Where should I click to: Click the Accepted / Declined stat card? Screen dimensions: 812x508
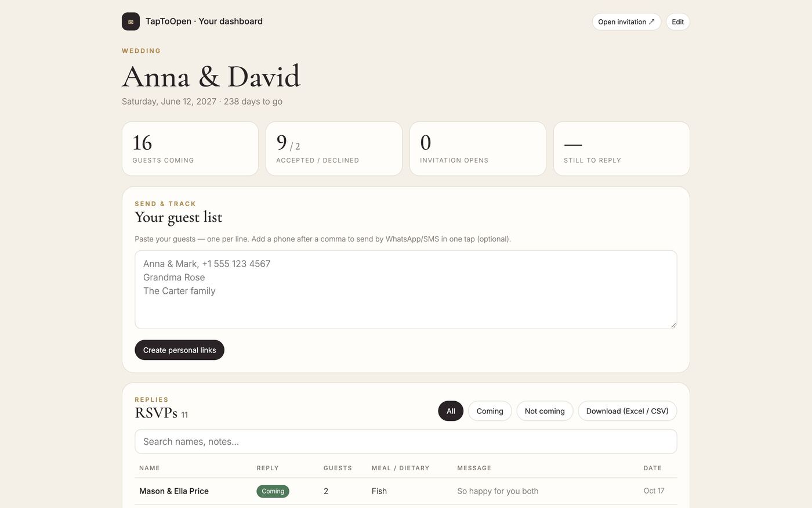click(x=334, y=149)
